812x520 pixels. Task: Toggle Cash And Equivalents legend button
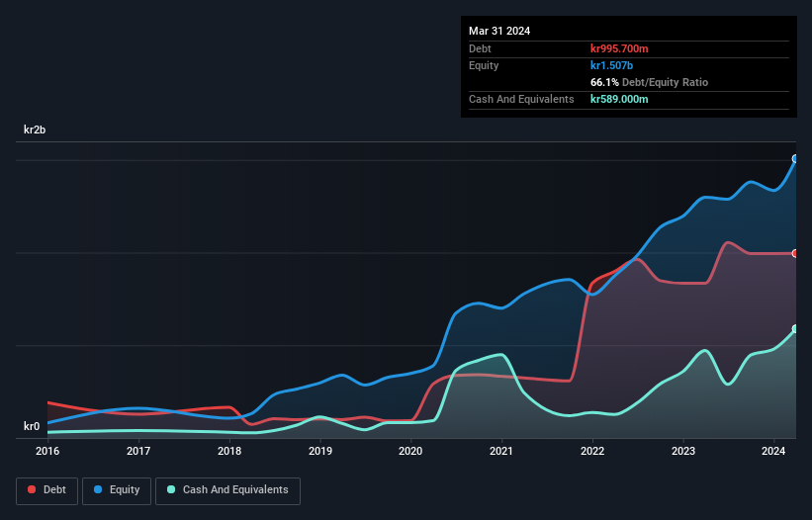[x=227, y=490]
